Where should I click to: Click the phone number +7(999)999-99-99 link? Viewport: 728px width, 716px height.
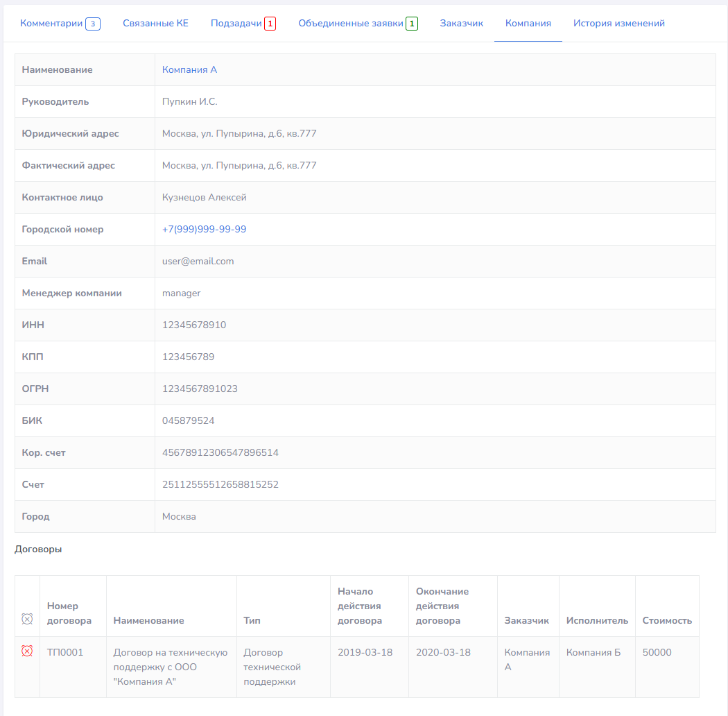tap(204, 230)
